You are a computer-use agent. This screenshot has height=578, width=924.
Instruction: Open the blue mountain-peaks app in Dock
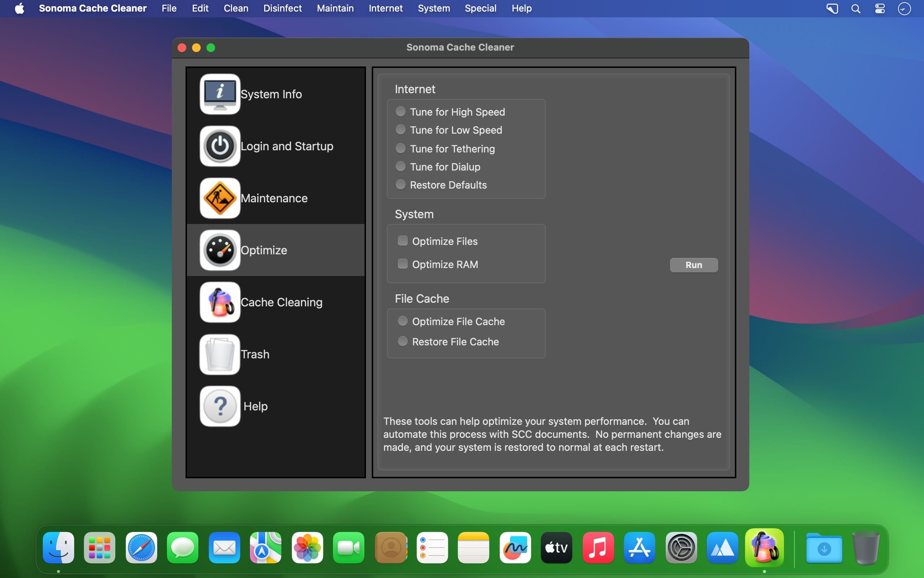(722, 547)
